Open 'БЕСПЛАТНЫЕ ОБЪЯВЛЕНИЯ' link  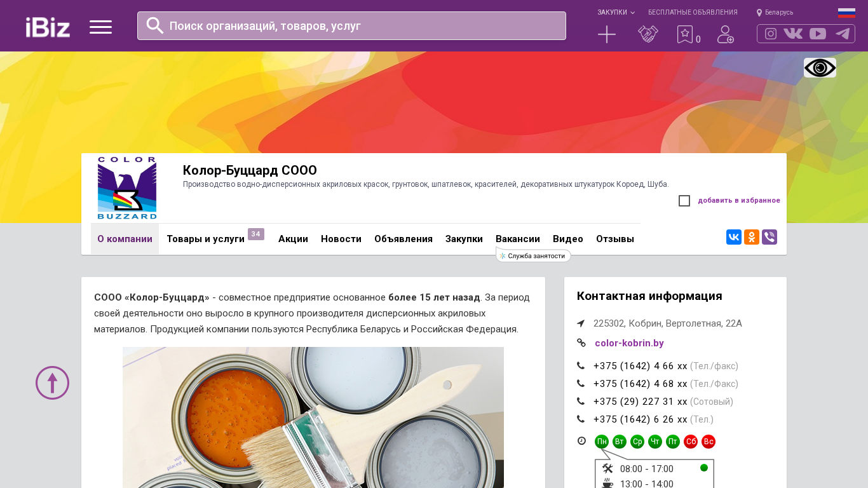pyautogui.click(x=693, y=12)
